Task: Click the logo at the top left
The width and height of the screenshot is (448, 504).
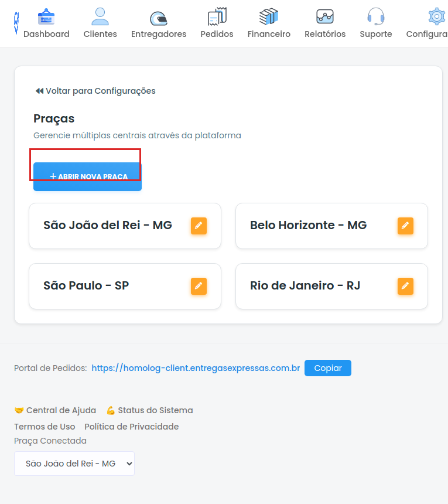Action: point(16,23)
